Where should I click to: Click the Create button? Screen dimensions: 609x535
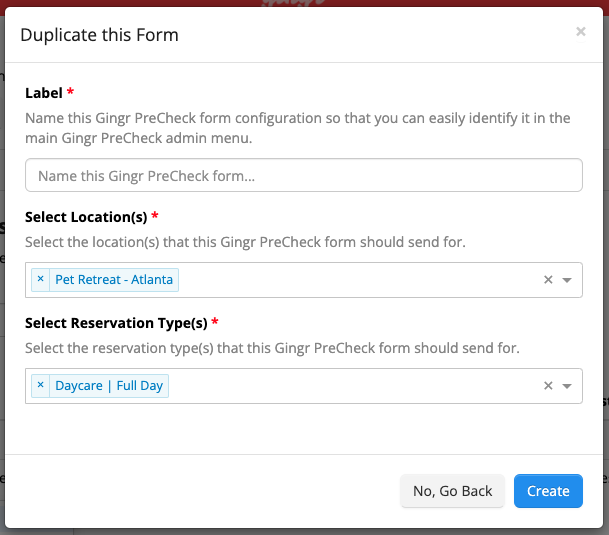click(548, 491)
